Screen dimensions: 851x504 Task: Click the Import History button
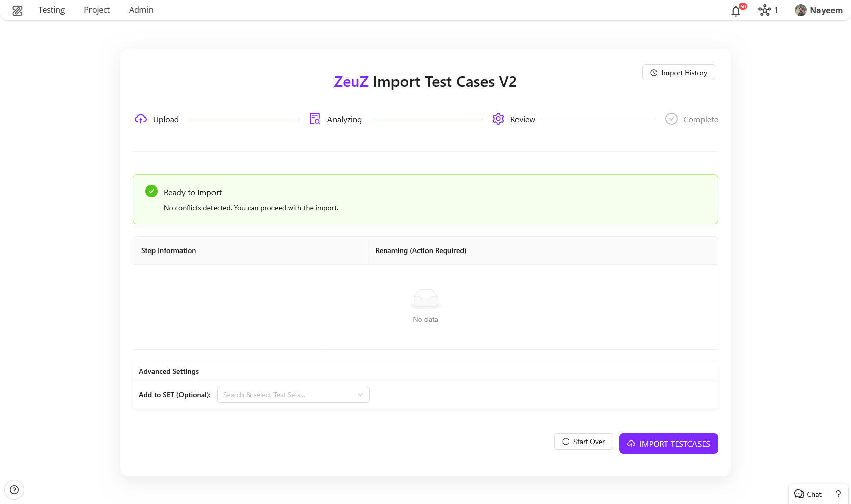[x=679, y=73]
